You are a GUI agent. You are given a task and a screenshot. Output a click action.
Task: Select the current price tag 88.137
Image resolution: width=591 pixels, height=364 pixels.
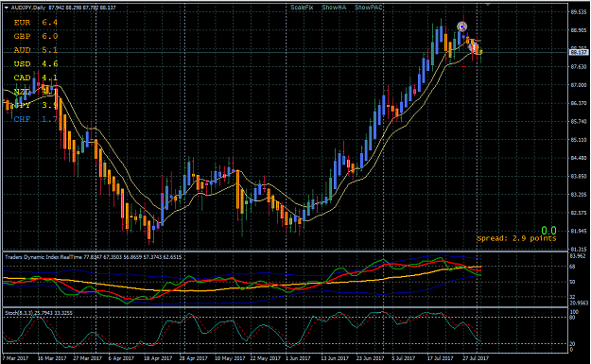click(579, 52)
